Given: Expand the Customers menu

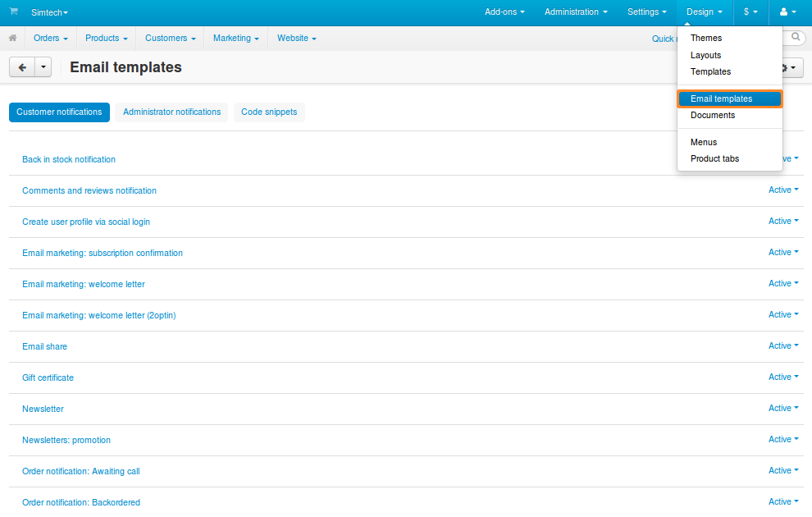Looking at the screenshot, I should (x=171, y=39).
